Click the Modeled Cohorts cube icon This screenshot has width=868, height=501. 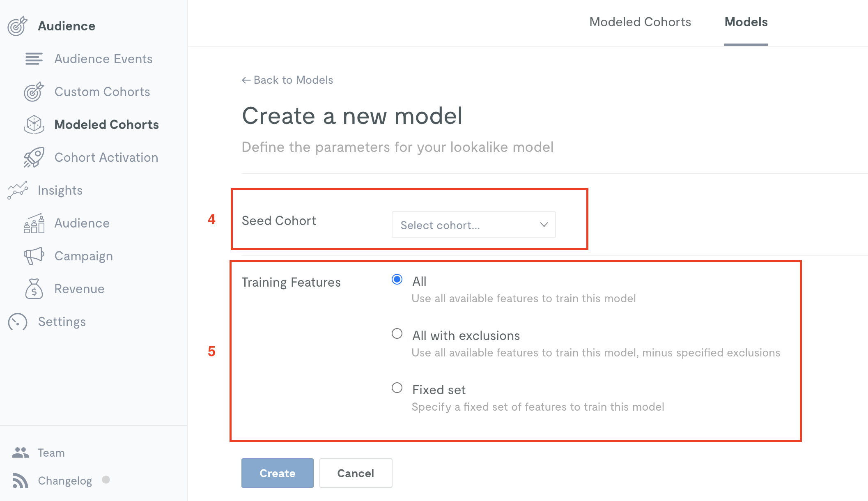click(x=34, y=124)
